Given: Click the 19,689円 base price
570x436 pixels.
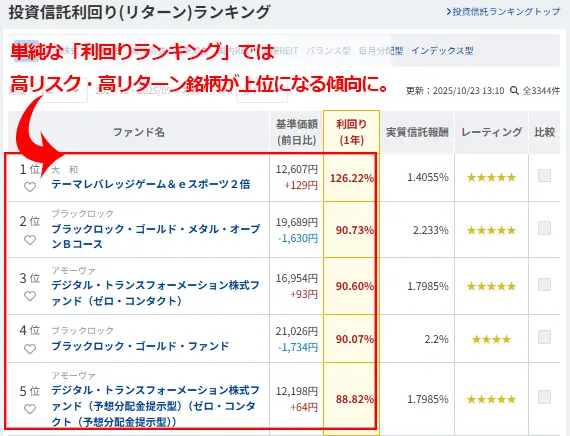Looking at the screenshot, I should 297,222.
